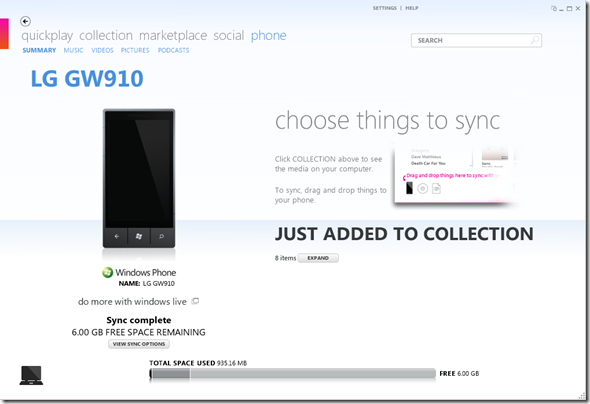Open Settings from the top bar
The width and height of the screenshot is (590, 404).
pos(385,8)
